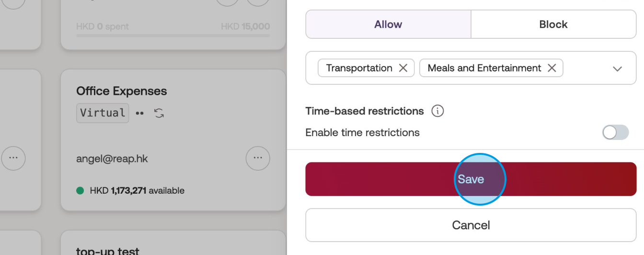Viewport: 644px width, 255px height.
Task: Open the ellipsis menu on the left-edge card
Action: pos(13,157)
